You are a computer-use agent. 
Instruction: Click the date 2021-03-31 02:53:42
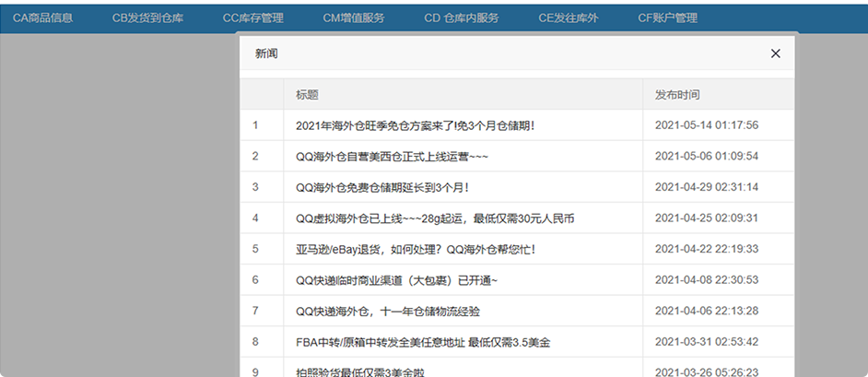tap(707, 342)
